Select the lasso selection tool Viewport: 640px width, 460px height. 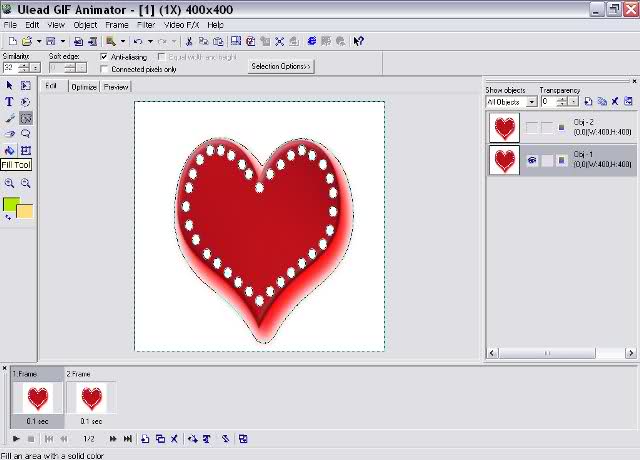pyautogui.click(x=26, y=134)
